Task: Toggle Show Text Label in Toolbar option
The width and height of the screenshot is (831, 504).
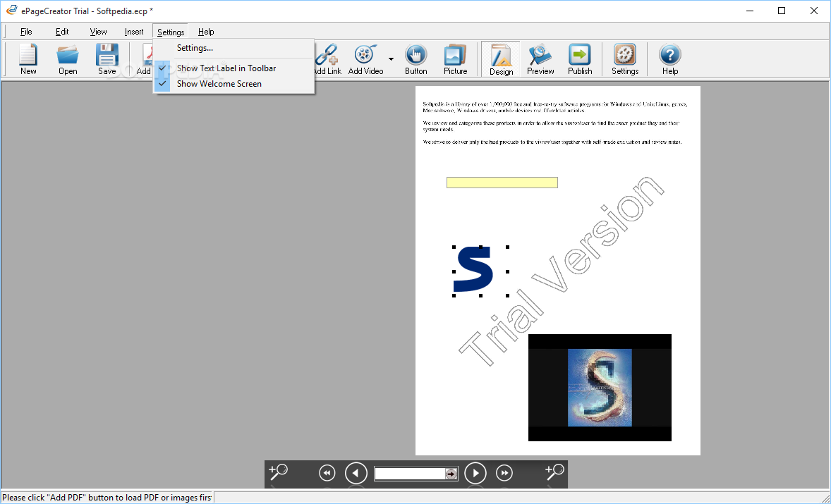Action: pyautogui.click(x=233, y=68)
